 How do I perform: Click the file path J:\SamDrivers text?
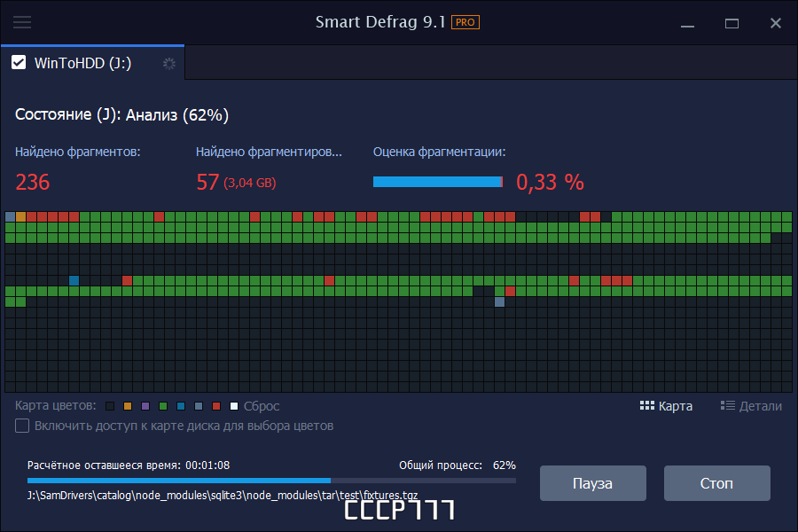click(223, 496)
